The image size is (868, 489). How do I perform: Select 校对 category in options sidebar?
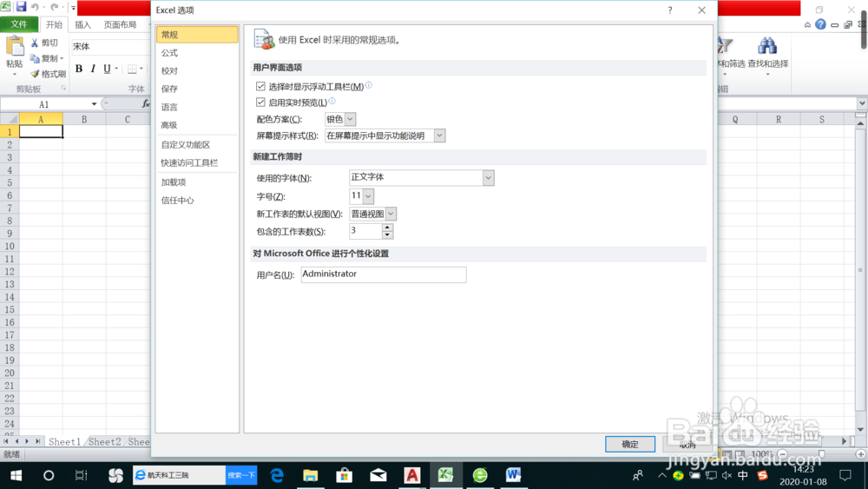click(197, 71)
